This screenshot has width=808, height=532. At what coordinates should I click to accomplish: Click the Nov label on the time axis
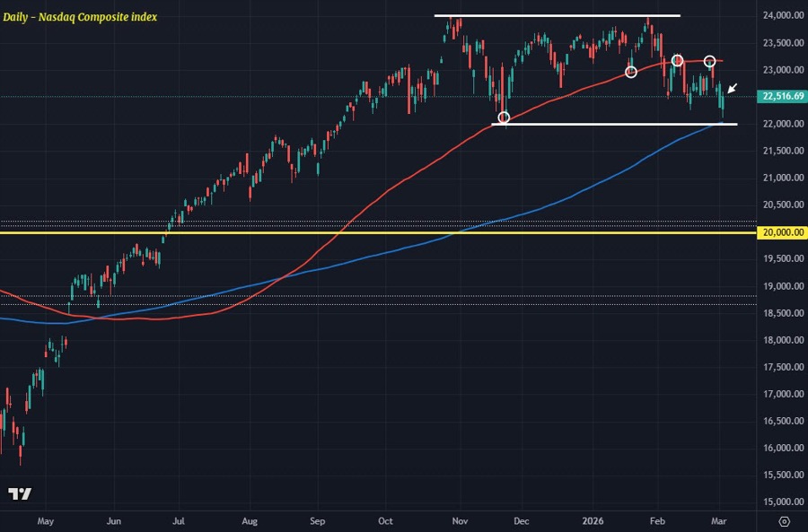pos(461,519)
